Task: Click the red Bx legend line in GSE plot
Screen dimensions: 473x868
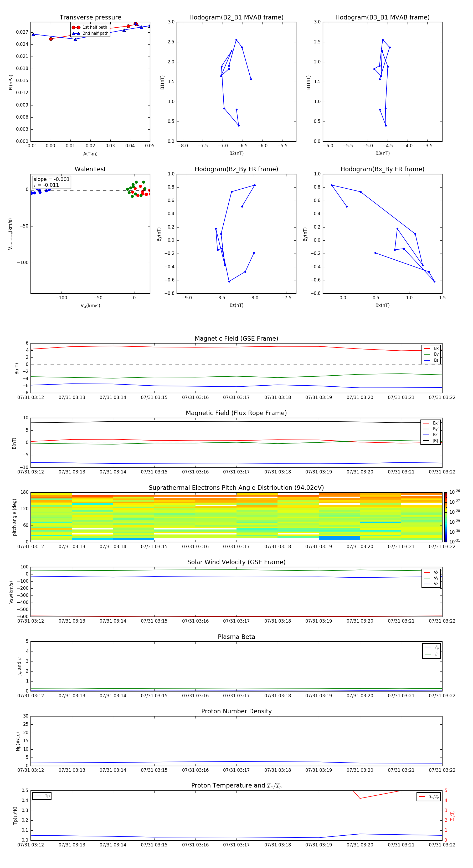Action: 427,349
